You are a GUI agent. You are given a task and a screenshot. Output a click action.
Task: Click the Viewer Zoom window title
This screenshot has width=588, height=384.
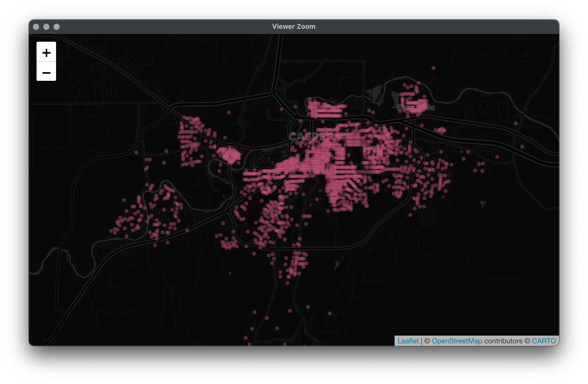click(294, 27)
